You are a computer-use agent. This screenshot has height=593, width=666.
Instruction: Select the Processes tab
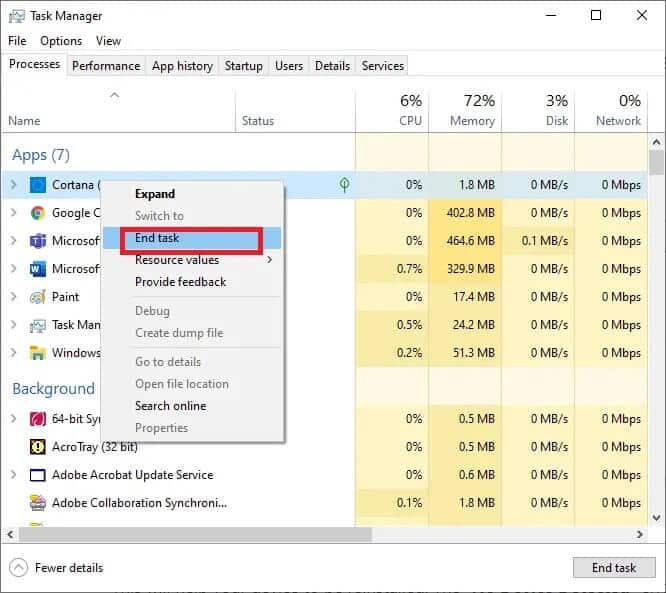coord(34,64)
